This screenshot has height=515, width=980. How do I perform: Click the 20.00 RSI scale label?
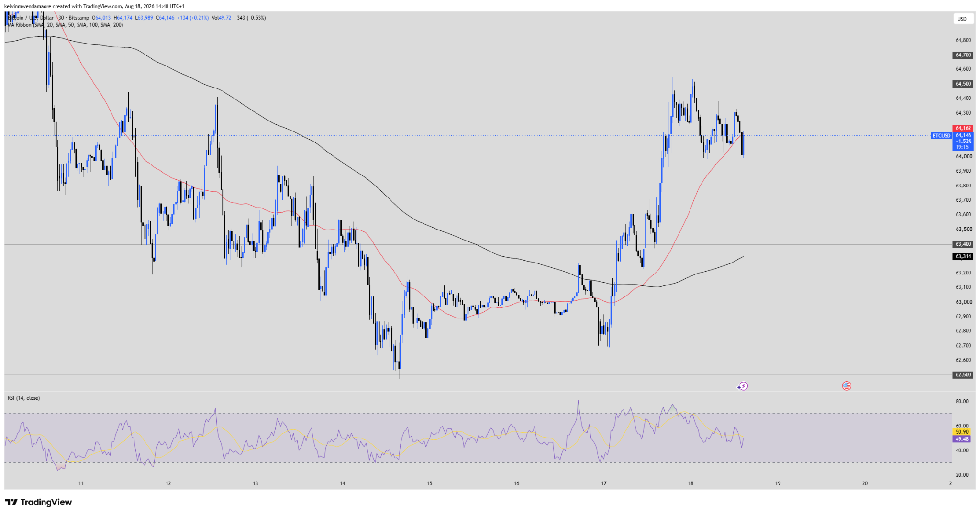tap(962, 475)
